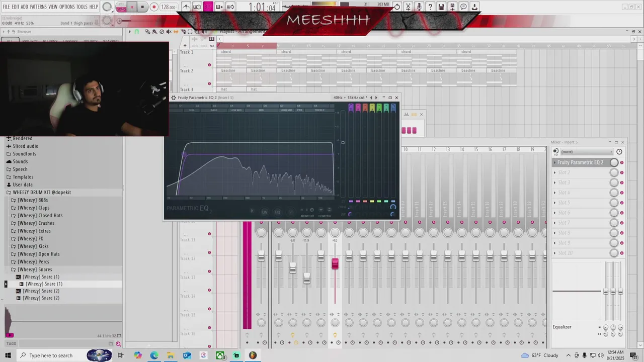
Task: Expand the [Wheezy] 808s folder
Action: point(33,200)
